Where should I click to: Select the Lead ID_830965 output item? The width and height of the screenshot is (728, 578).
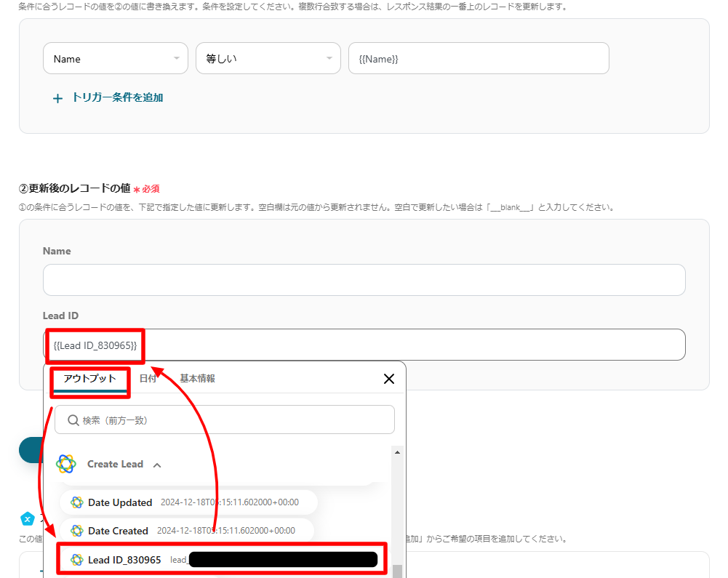pos(222,559)
